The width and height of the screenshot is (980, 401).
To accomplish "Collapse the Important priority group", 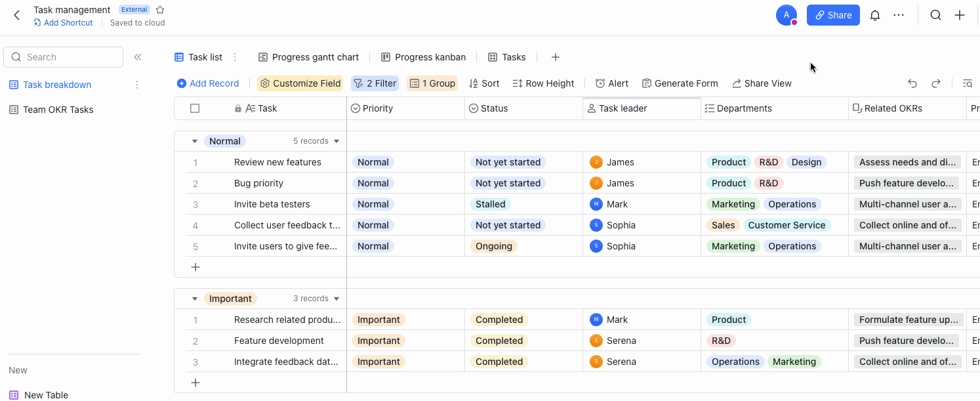I will 194,298.
